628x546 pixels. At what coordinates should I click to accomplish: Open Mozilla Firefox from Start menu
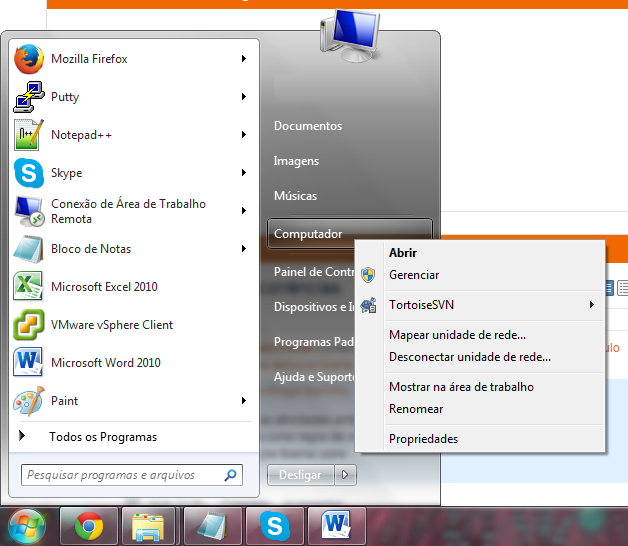pos(89,59)
